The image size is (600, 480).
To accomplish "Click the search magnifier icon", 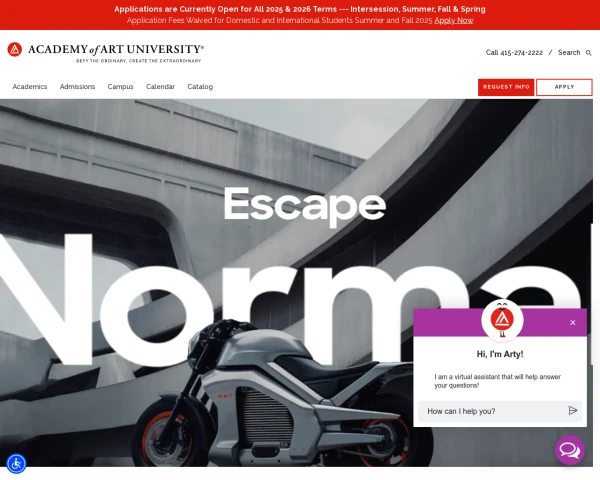I will click(589, 53).
